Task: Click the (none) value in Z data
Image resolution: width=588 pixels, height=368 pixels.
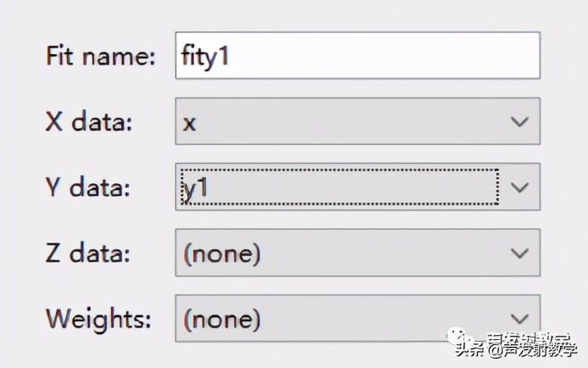Action: pyautogui.click(x=222, y=253)
